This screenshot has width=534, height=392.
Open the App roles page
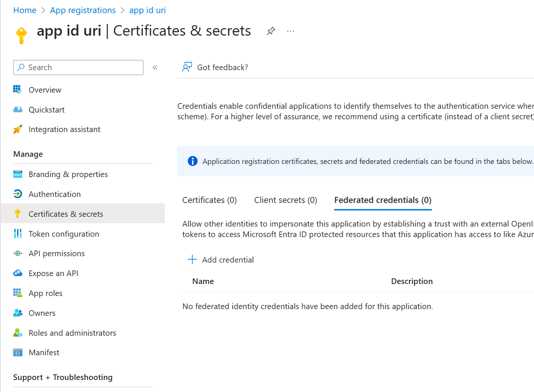coord(45,293)
